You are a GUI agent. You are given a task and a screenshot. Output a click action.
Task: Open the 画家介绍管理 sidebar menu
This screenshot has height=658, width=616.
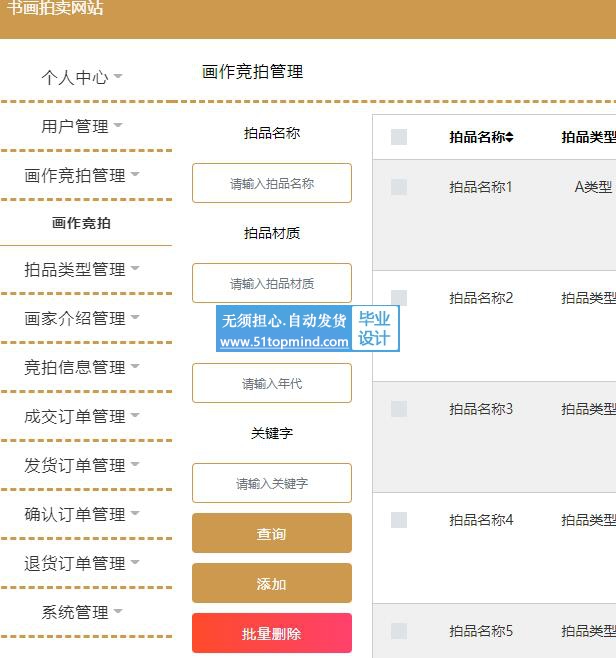click(x=75, y=318)
